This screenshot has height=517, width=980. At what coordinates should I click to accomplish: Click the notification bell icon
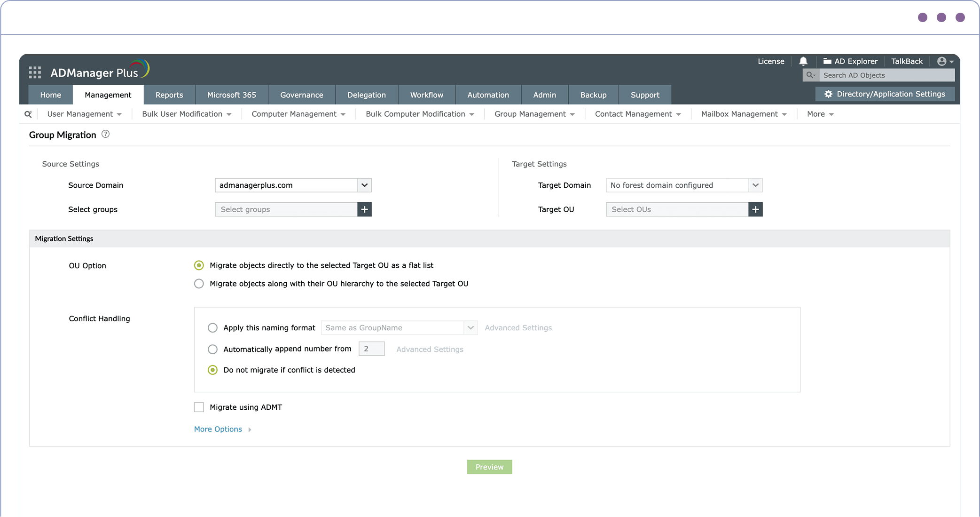[x=803, y=61]
